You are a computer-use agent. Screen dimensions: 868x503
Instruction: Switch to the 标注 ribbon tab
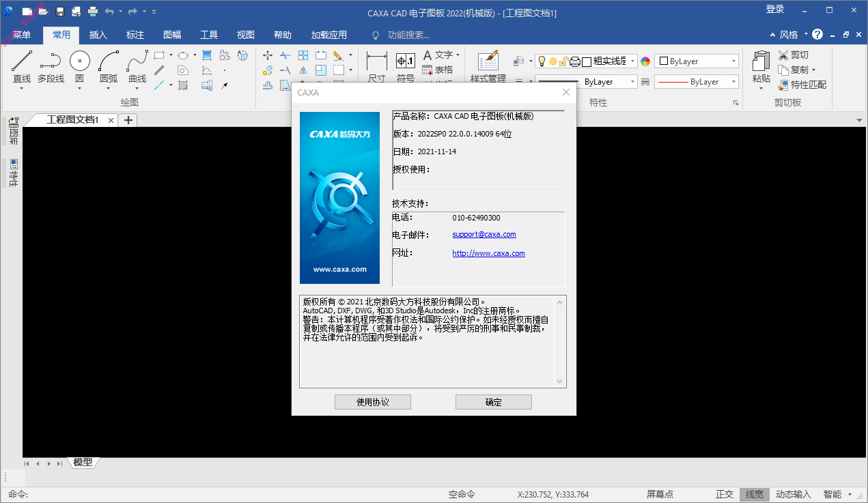coord(135,35)
